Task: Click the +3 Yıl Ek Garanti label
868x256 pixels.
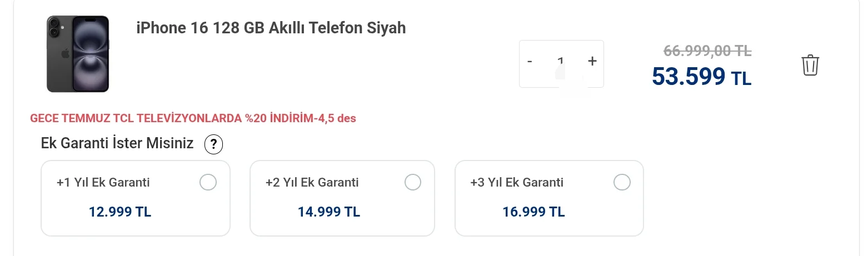Action: pos(517,182)
